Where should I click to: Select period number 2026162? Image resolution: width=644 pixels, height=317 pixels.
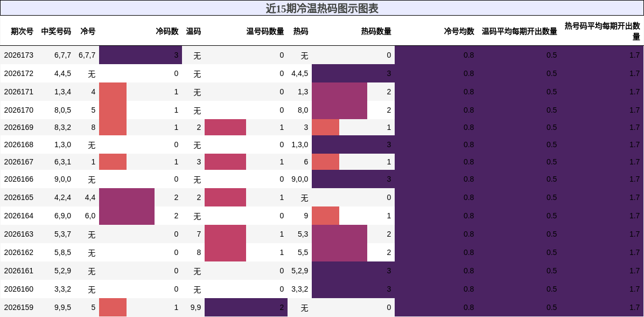click(x=18, y=252)
